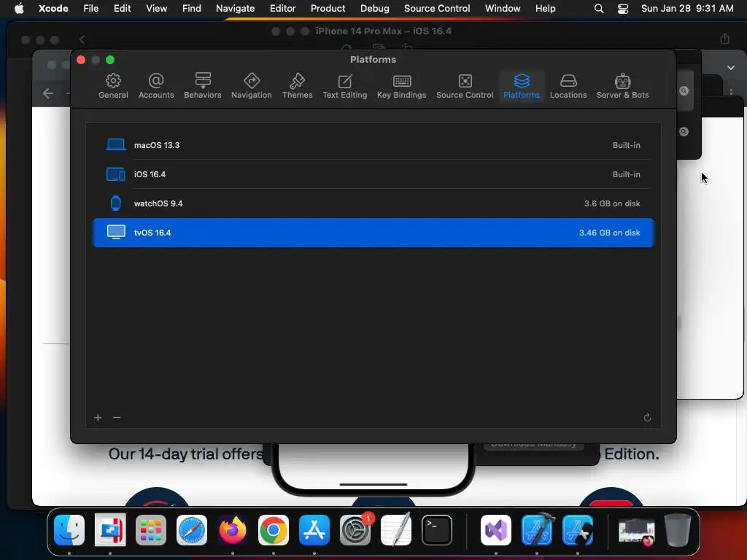Image resolution: width=747 pixels, height=560 pixels.
Task: Click the refresh platforms icon
Action: (x=647, y=418)
